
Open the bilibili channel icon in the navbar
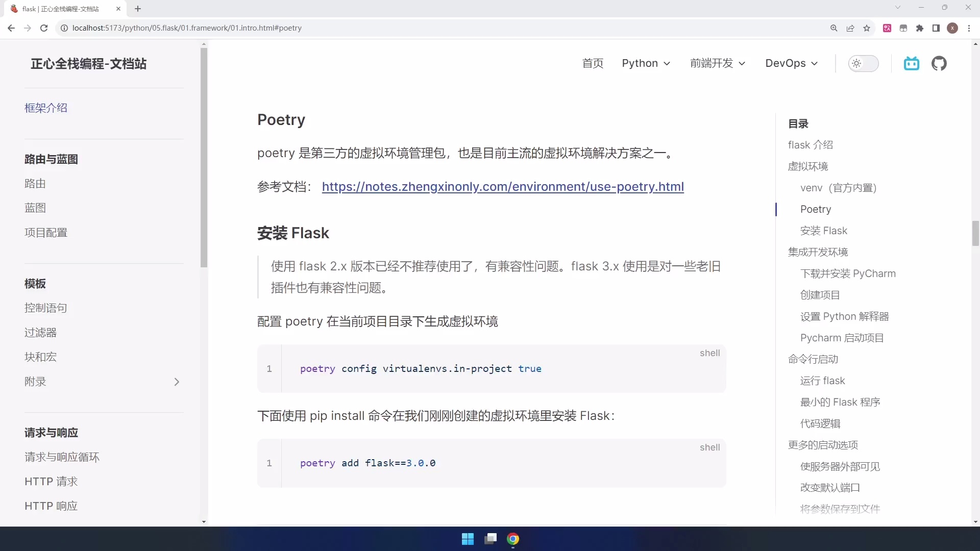coord(912,63)
